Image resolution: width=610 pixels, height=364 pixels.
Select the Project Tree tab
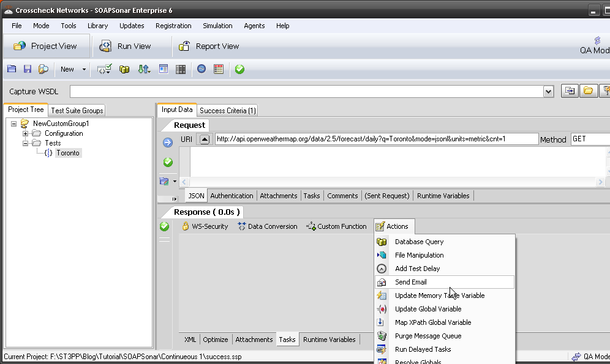(x=26, y=110)
